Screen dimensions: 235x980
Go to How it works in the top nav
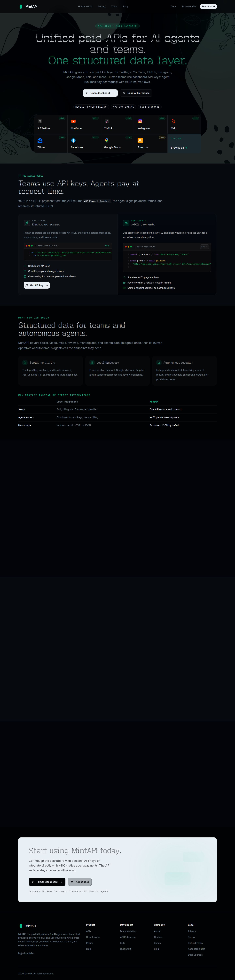(x=85, y=7)
